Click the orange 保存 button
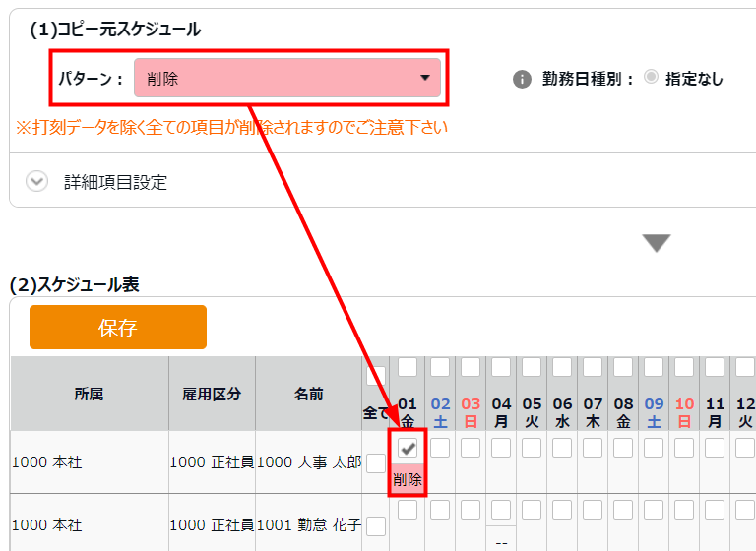Screen dimensions: 756x551 click(118, 328)
